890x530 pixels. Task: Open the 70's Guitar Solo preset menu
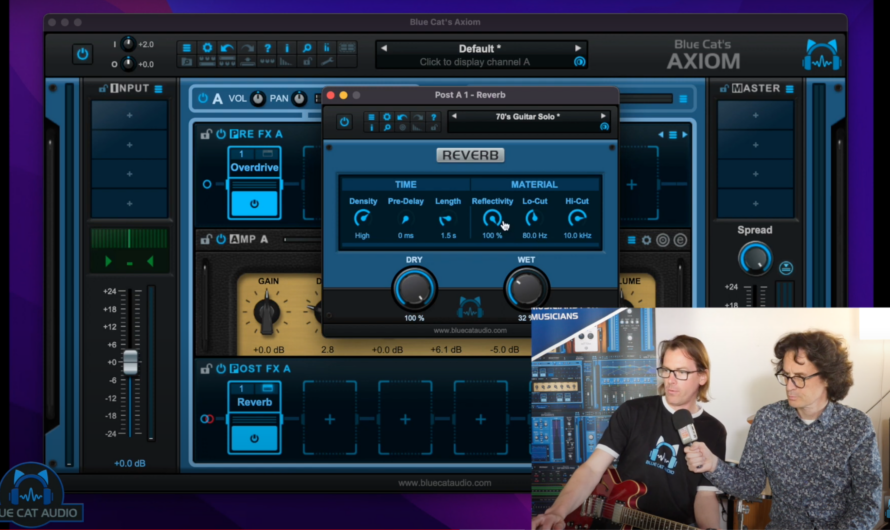click(528, 116)
